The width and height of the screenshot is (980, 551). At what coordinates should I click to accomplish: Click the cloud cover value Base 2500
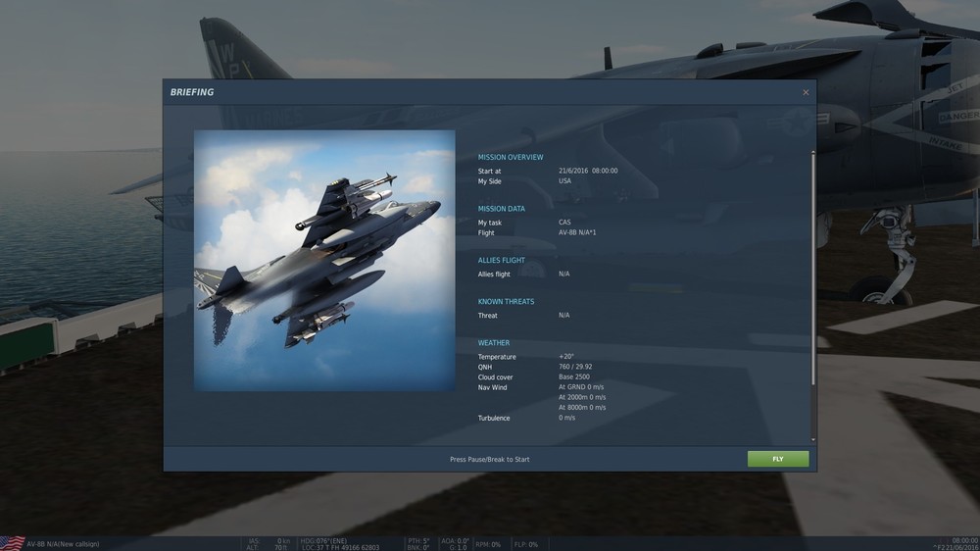[573, 377]
